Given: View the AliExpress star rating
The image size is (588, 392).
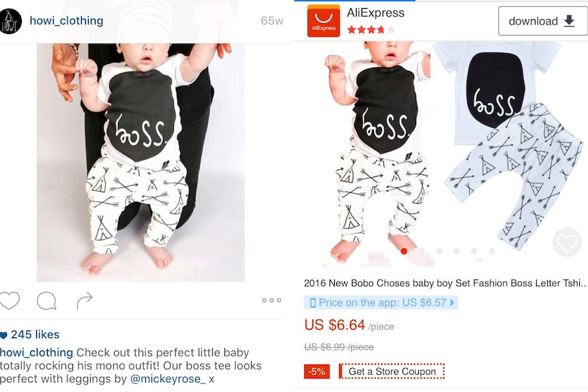Looking at the screenshot, I should 371,29.
